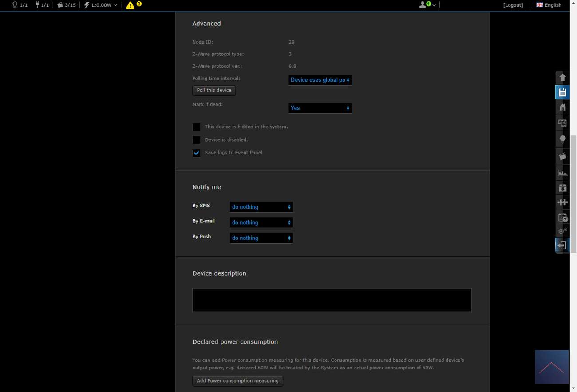577x392 pixels.
Task: Click the yellow warning notifications icon
Action: pyautogui.click(x=130, y=5)
